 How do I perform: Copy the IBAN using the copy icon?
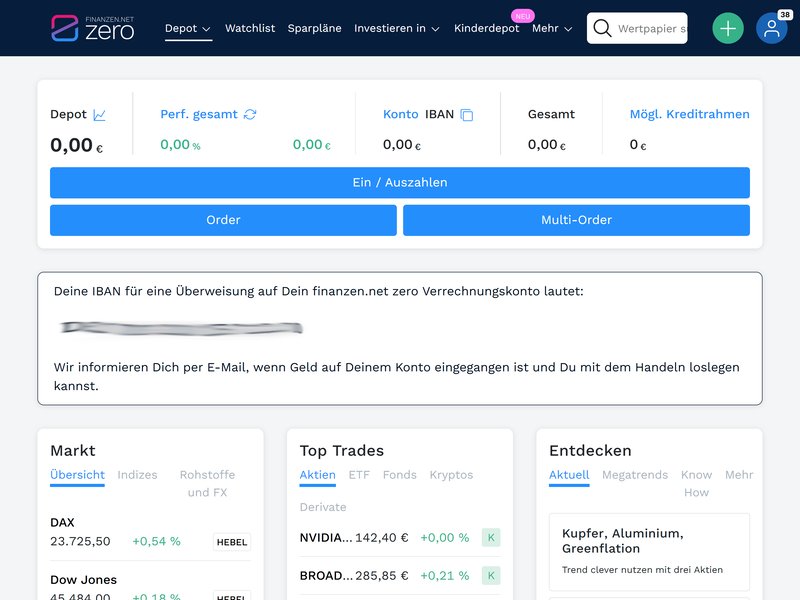pyautogui.click(x=466, y=115)
